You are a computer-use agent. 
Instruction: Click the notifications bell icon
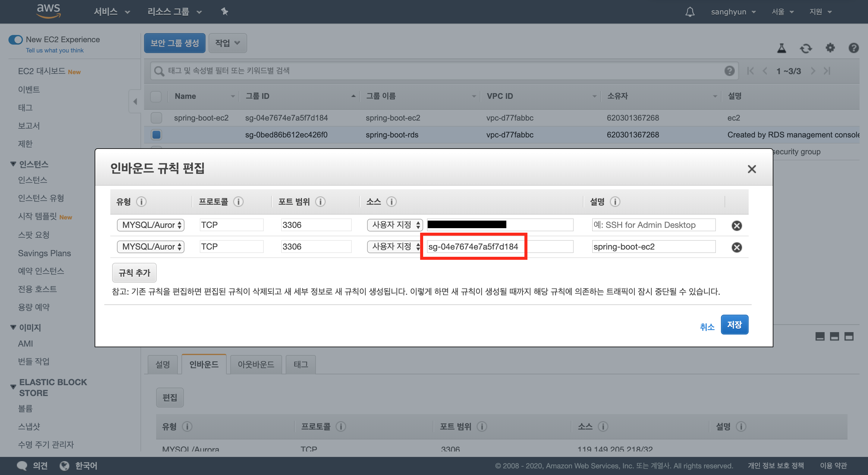click(x=690, y=12)
